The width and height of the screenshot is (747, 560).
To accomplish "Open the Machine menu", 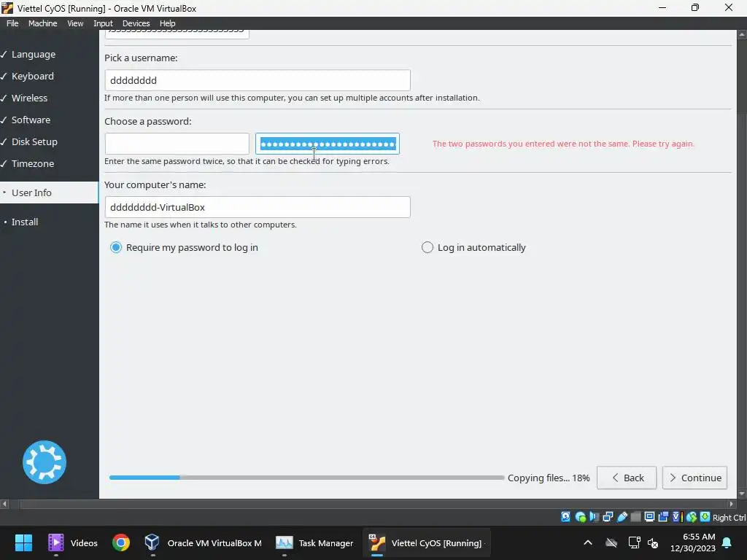I will [42, 23].
